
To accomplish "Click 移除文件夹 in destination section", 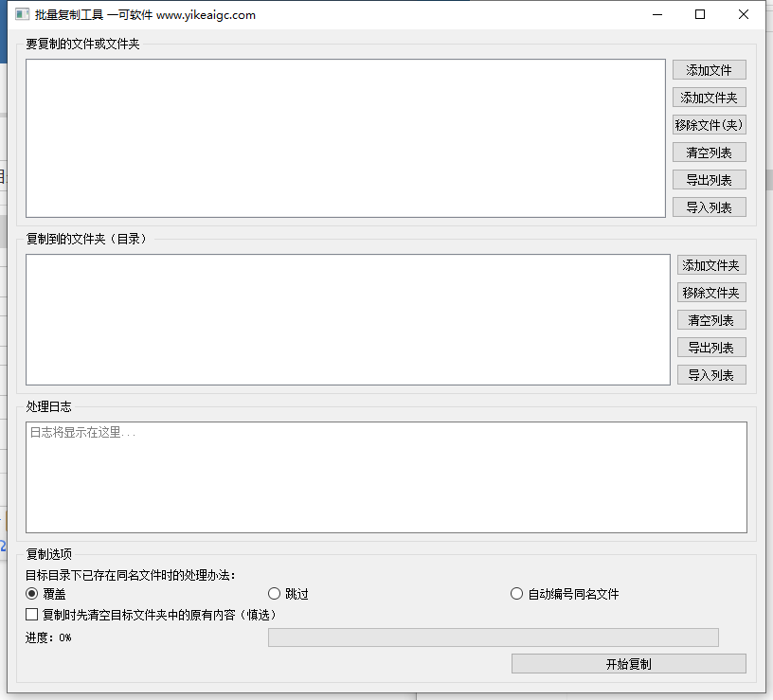I will coord(711,293).
